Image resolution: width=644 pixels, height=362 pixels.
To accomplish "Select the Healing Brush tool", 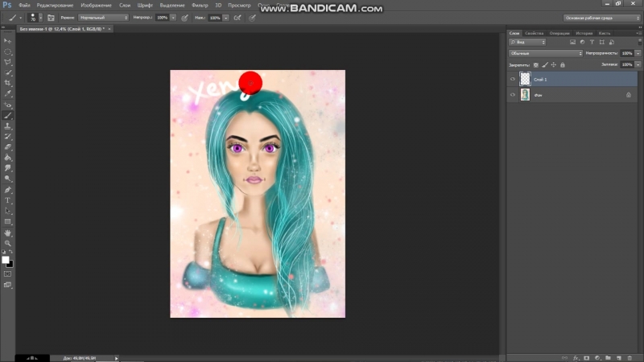I will (x=7, y=105).
